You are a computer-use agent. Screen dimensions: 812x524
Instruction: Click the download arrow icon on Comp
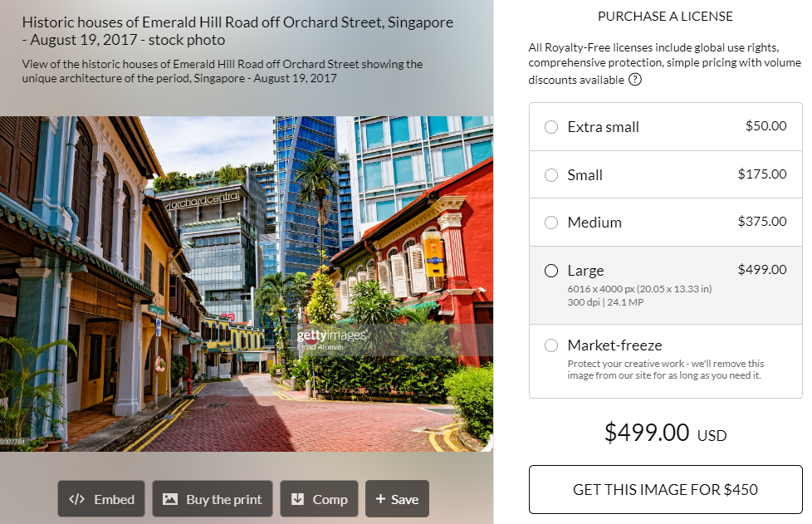tap(298, 499)
